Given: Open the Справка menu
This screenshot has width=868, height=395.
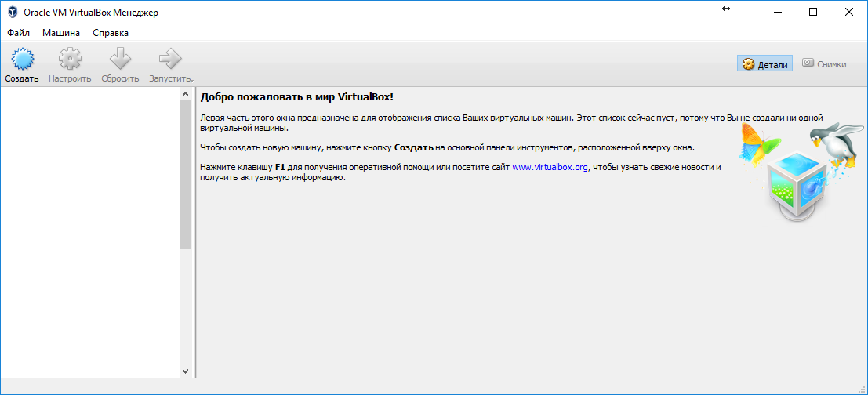Looking at the screenshot, I should point(111,33).
